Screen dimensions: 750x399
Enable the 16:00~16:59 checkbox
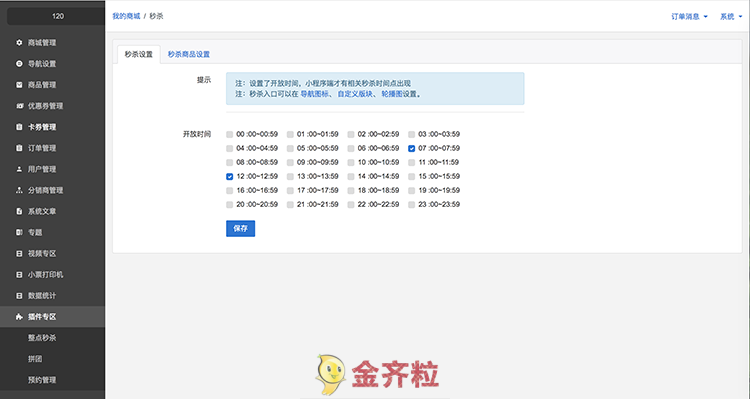tap(230, 190)
